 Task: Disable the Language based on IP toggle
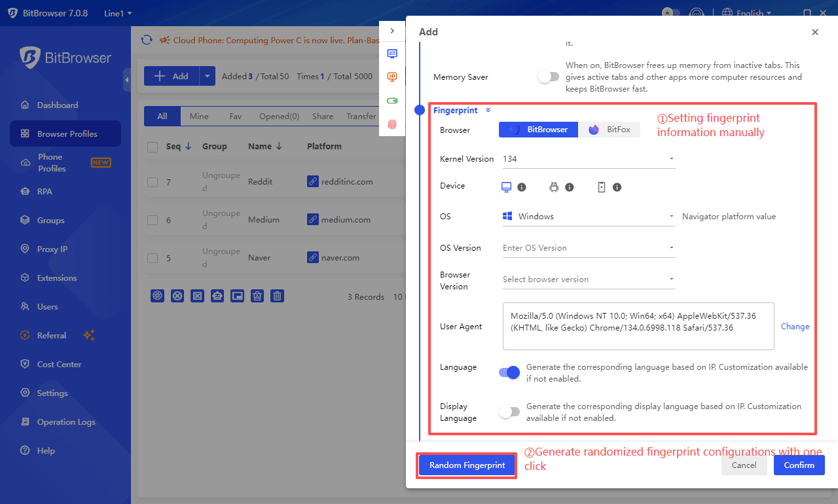point(509,372)
